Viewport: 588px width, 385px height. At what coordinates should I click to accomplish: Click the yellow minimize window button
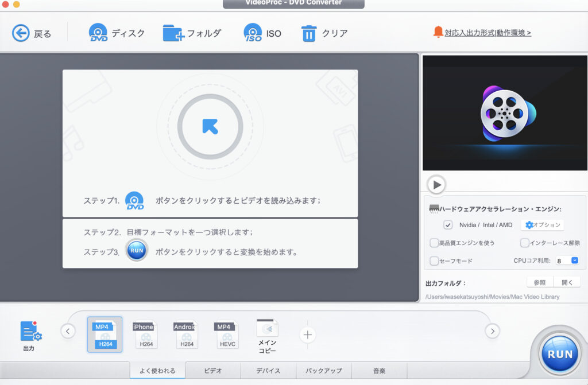[x=16, y=5]
